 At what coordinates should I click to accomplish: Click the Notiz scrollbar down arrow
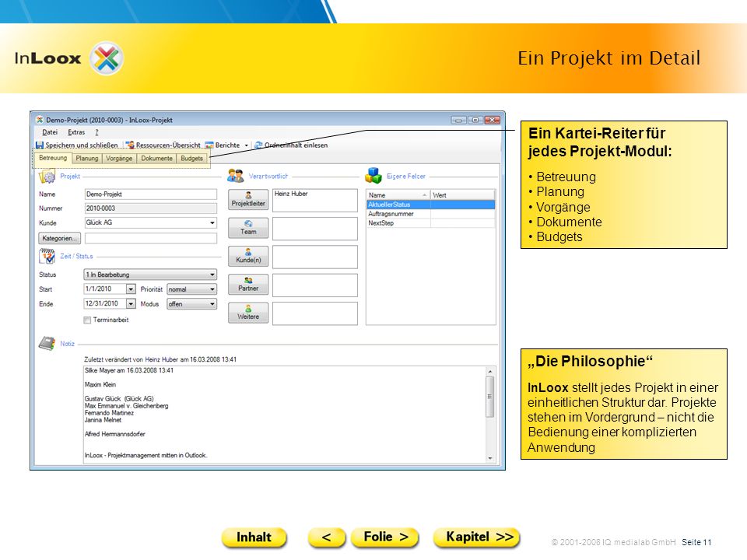click(490, 458)
